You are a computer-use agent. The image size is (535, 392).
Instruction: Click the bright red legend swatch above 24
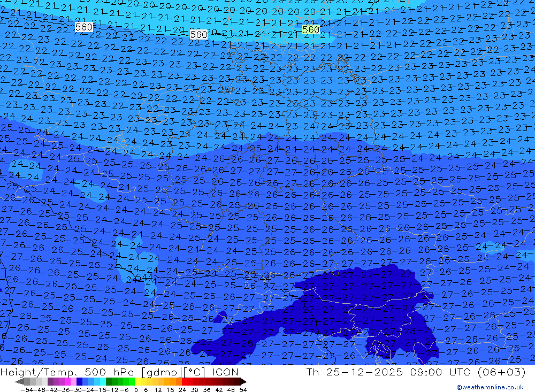coord(185,381)
